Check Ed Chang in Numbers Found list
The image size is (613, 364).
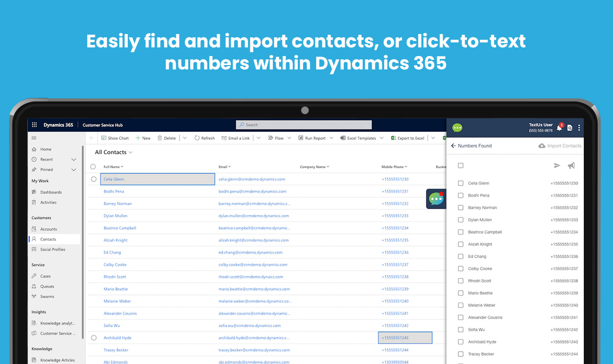[461, 256]
